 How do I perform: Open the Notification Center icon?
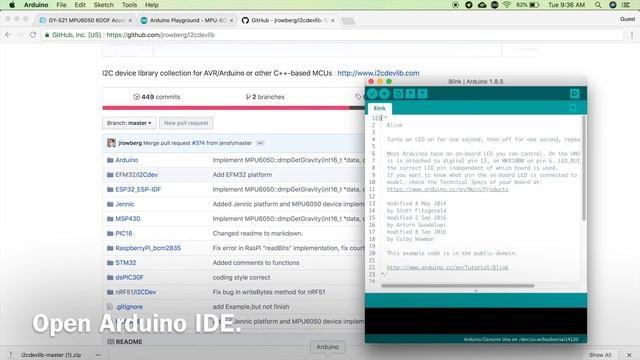626,5
